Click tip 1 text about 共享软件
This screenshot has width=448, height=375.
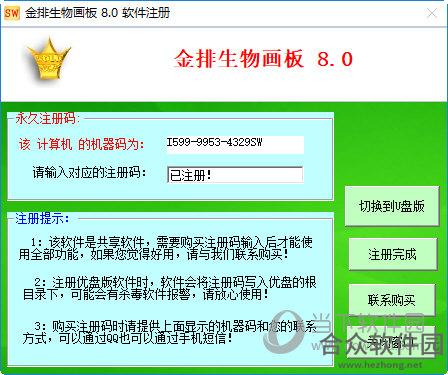tap(166, 248)
